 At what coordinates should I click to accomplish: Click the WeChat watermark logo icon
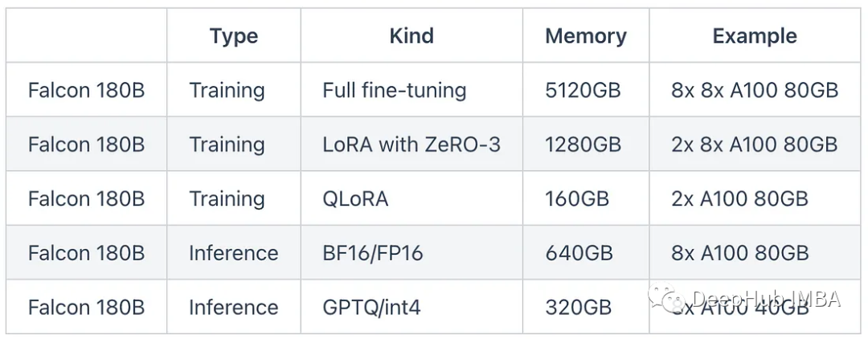tap(668, 297)
